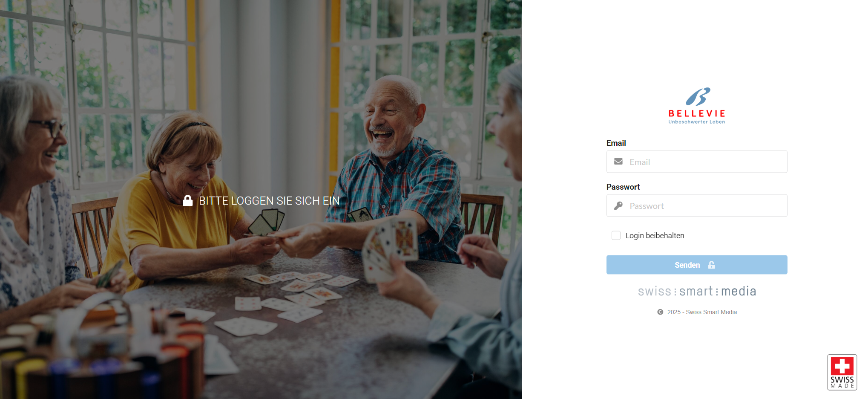This screenshot has width=868, height=399.
Task: Click the unlock icon on Senden button
Action: click(711, 265)
